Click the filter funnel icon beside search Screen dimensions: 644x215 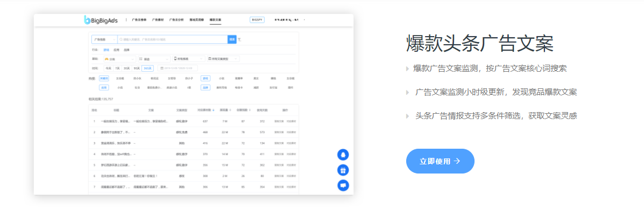point(239,39)
